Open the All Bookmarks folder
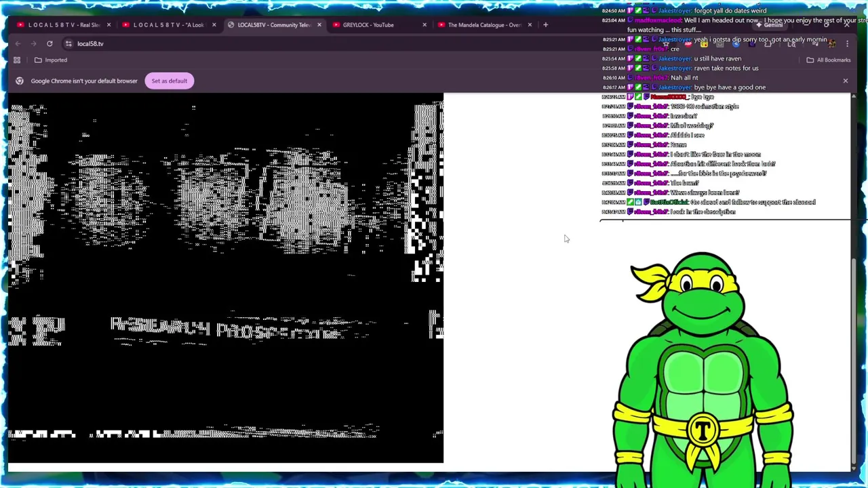Screen dimensions: 868x488 (x=829, y=60)
